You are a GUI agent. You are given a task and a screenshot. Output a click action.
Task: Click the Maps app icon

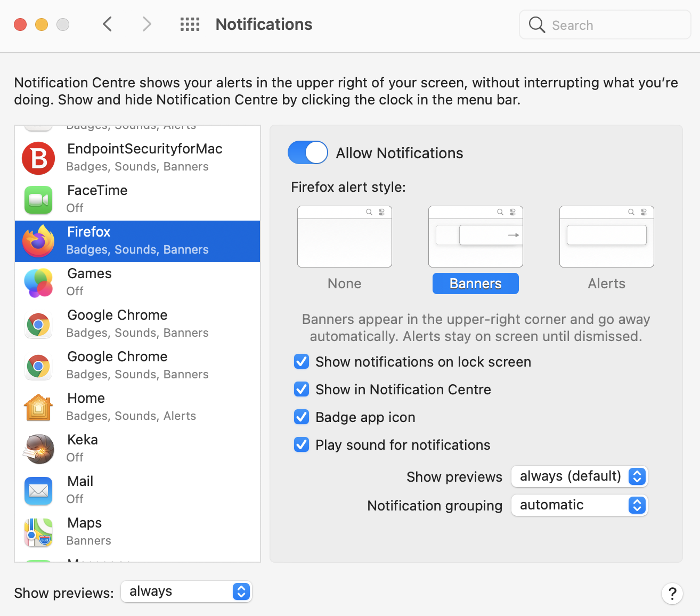pyautogui.click(x=38, y=532)
